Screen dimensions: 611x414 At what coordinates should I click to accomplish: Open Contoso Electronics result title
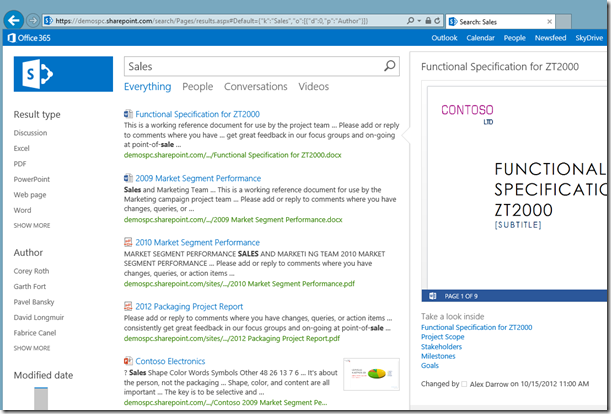[170, 361]
